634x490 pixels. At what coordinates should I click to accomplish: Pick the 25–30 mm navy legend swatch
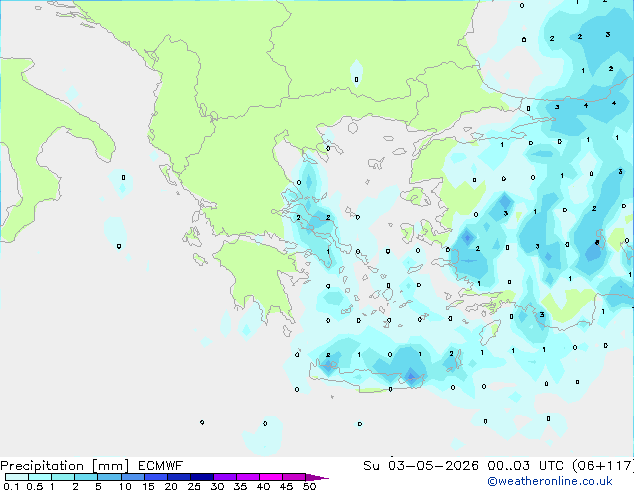(x=202, y=477)
